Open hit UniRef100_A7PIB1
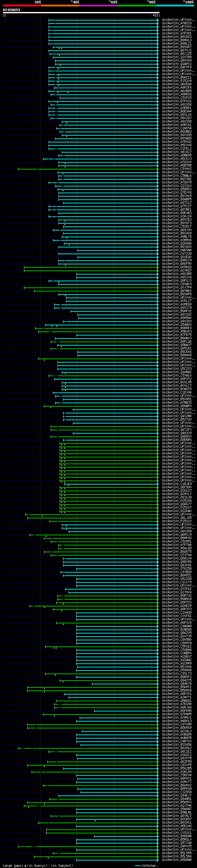Image resolution: width=197 pixels, height=868 pixels. (x=177, y=33)
